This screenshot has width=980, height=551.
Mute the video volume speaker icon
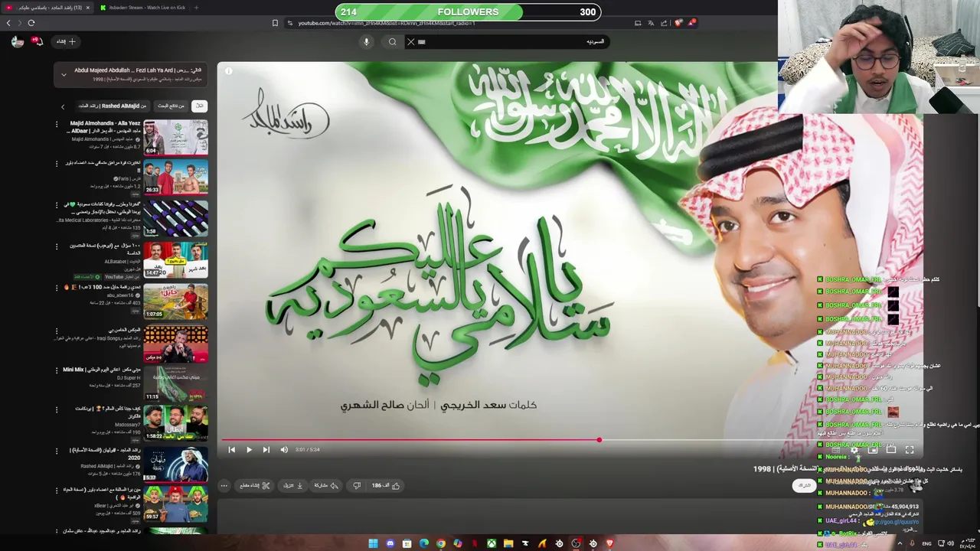284,450
